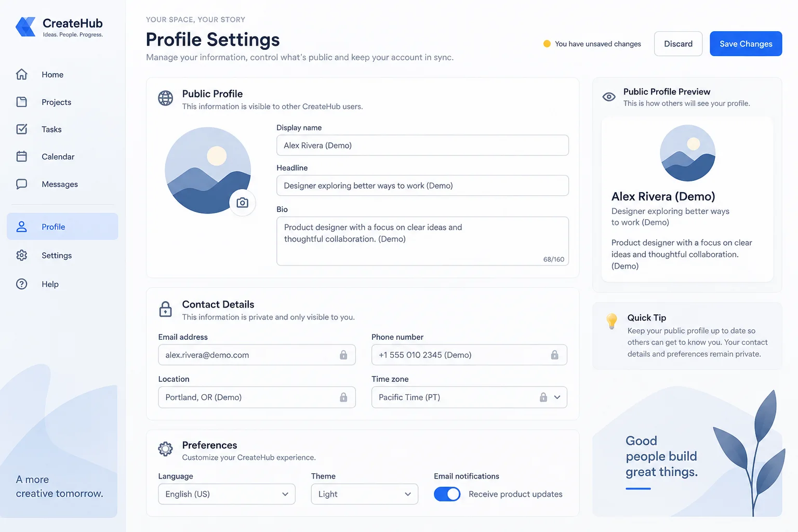The image size is (798, 532).
Task: Click the globe icon beside Public Profile
Action: coord(166,98)
